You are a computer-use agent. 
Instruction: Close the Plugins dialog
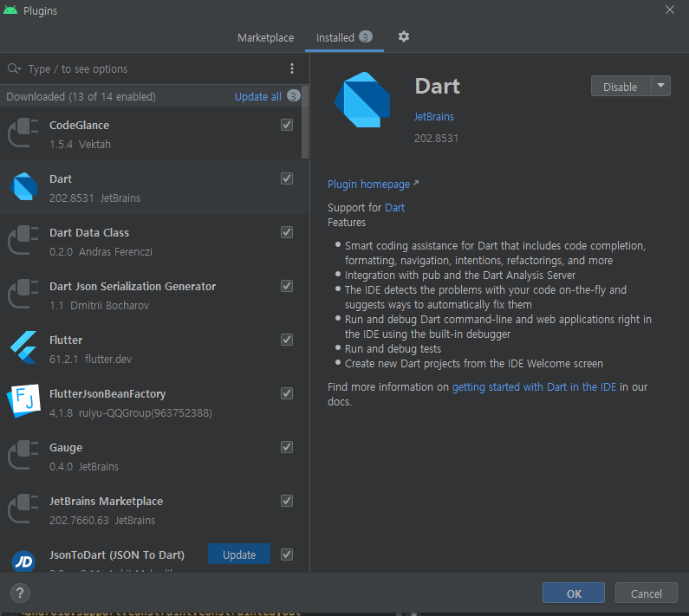pos(670,10)
